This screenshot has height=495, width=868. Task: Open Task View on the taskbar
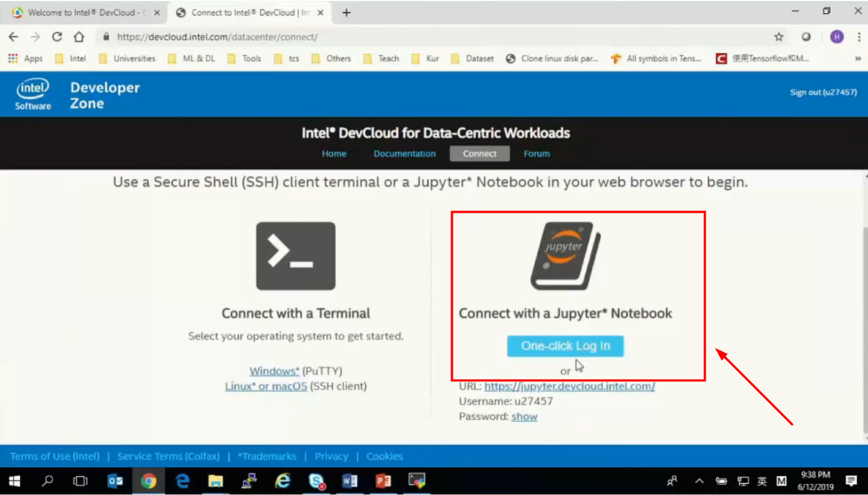pyautogui.click(x=80, y=481)
